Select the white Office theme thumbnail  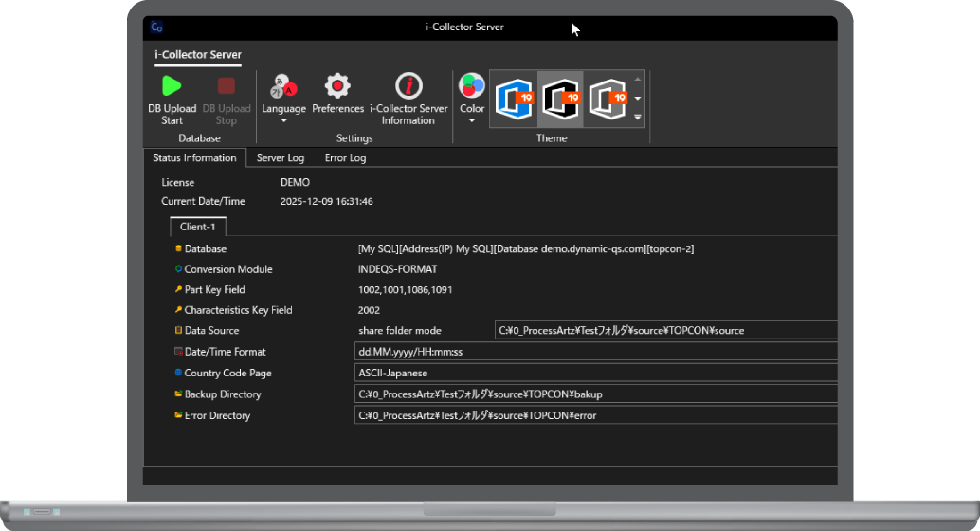607,99
